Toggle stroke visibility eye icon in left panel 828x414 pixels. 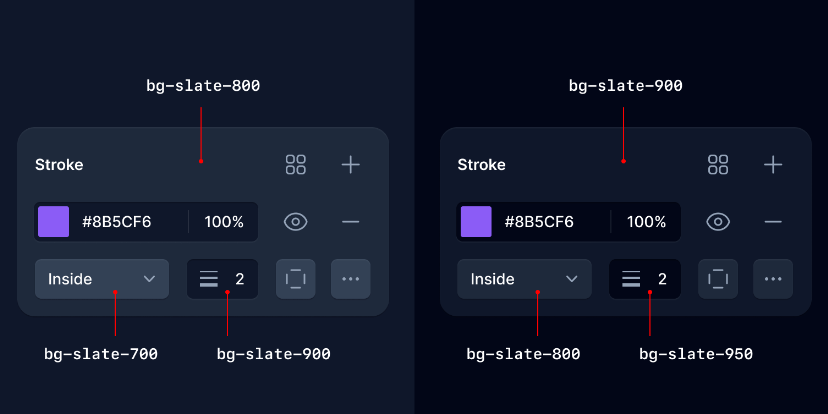[295, 222]
